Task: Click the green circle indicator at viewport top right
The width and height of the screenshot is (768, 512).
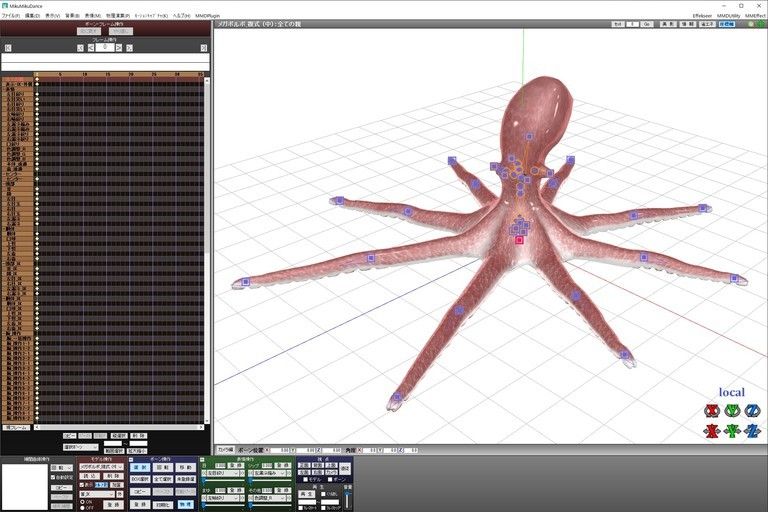Action: (x=759, y=24)
